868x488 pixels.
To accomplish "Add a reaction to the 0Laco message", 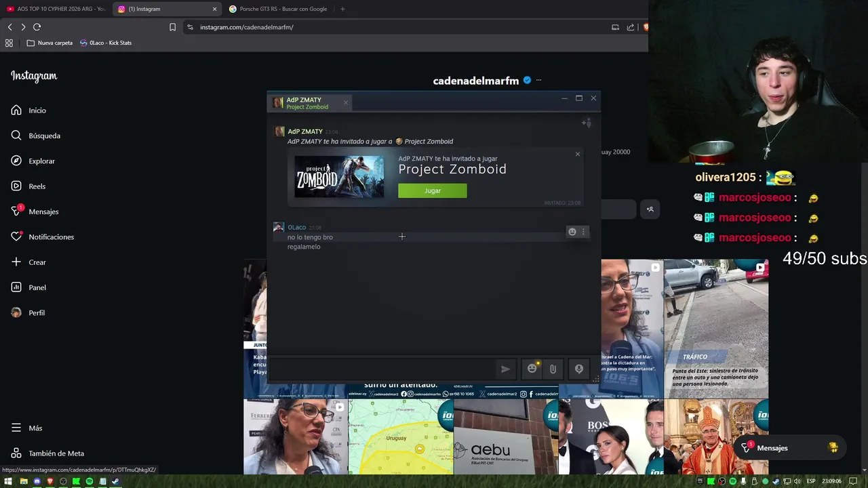I will coord(572,232).
